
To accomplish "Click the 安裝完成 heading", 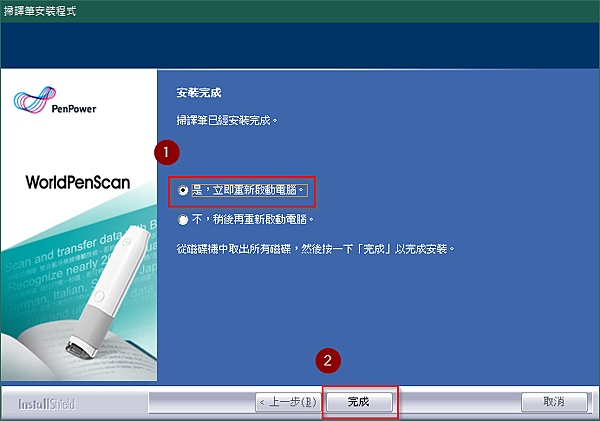I will [x=199, y=93].
